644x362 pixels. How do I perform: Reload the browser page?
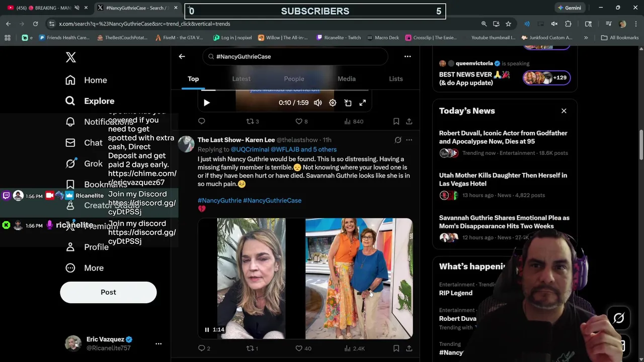click(x=35, y=24)
